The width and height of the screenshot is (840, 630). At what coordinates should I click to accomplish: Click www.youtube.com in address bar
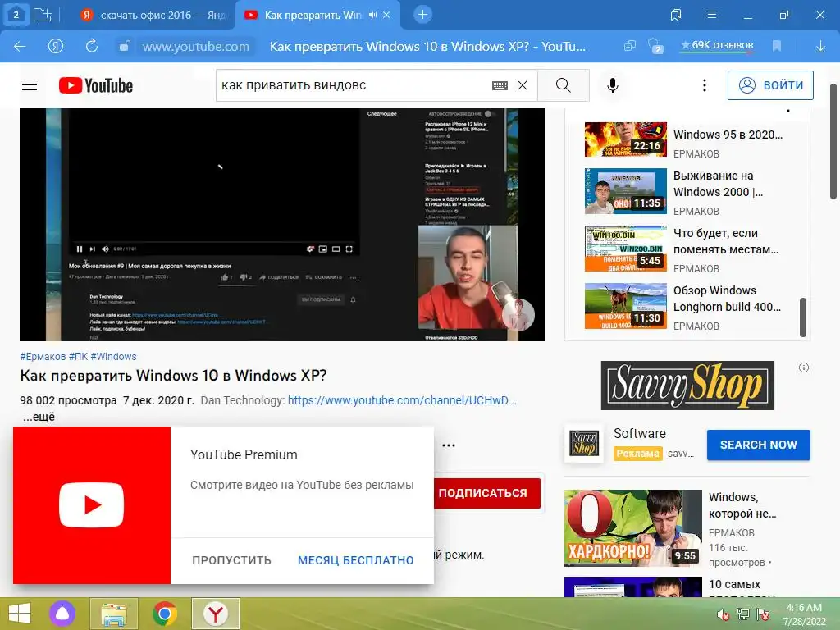click(x=196, y=47)
